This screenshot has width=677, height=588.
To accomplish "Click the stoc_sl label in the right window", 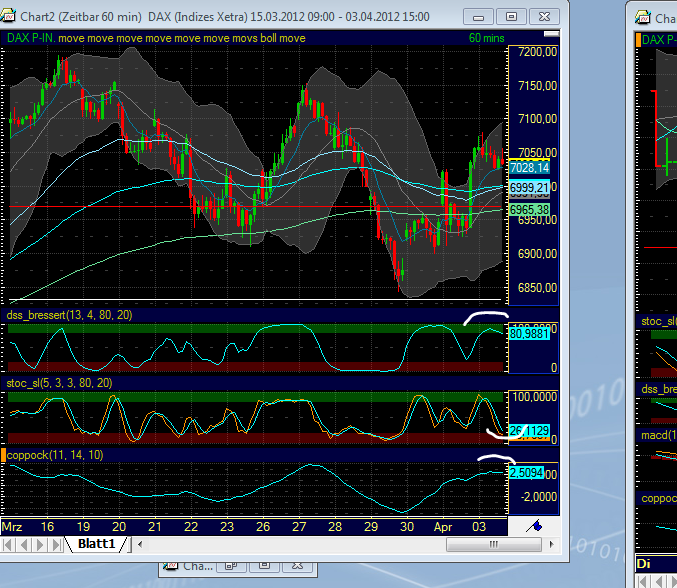I will click(x=659, y=321).
